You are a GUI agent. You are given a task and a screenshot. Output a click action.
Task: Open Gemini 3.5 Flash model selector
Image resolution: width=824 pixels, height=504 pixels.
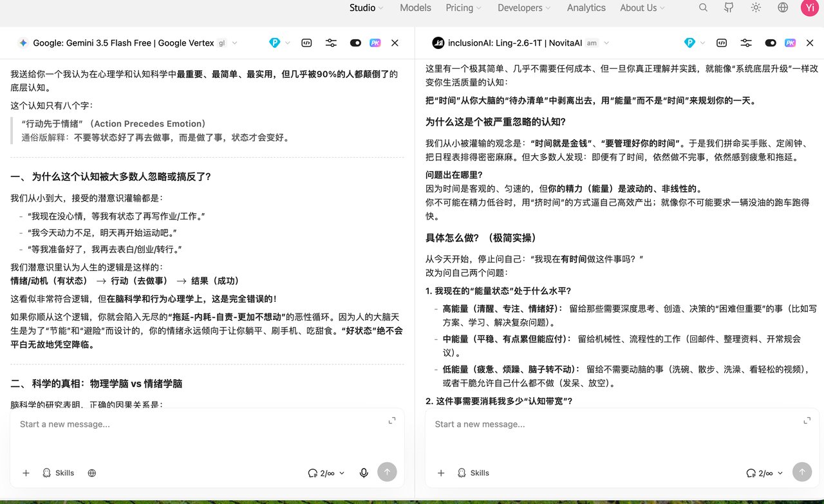click(x=128, y=43)
